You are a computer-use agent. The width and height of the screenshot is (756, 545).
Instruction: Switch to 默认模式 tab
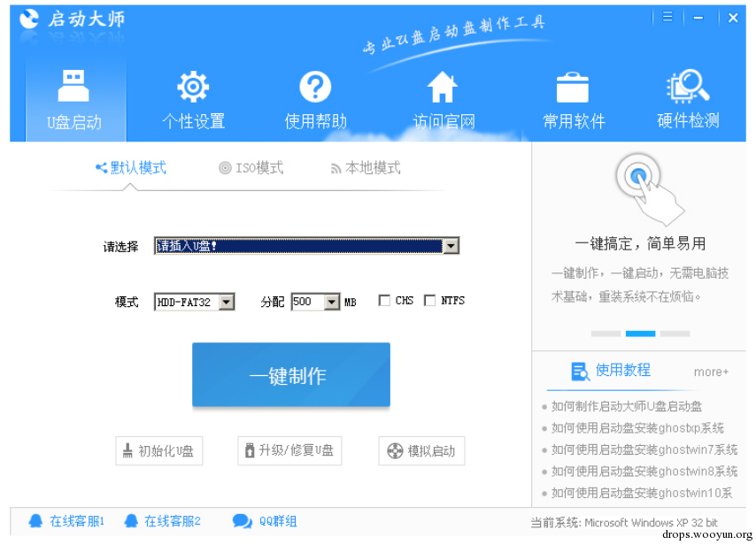pos(131,168)
